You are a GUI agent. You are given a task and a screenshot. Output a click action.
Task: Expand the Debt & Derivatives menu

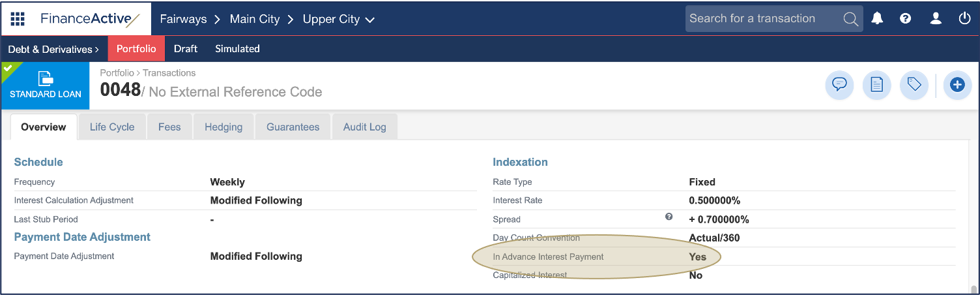[x=53, y=49]
